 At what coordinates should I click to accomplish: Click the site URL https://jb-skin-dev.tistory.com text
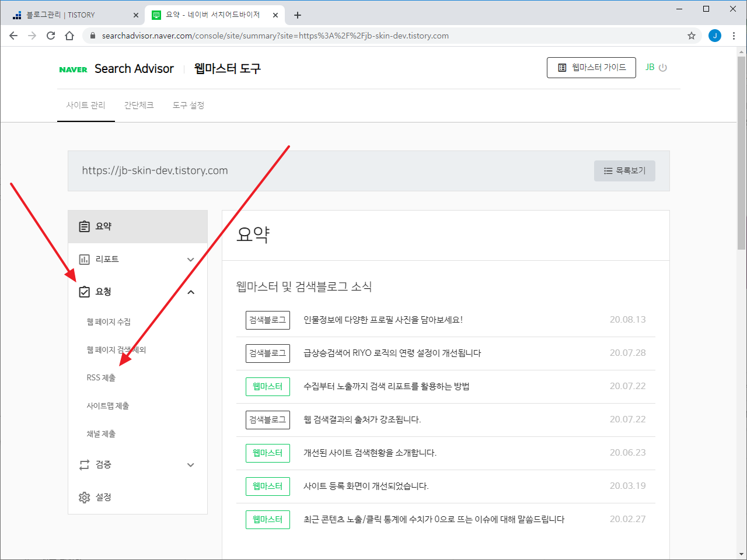[155, 171]
